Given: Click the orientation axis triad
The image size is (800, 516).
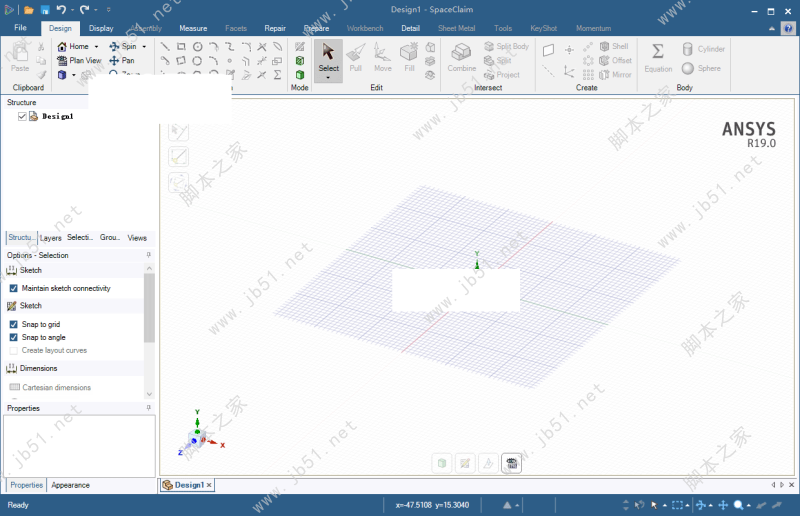Looking at the screenshot, I should pyautogui.click(x=200, y=434).
